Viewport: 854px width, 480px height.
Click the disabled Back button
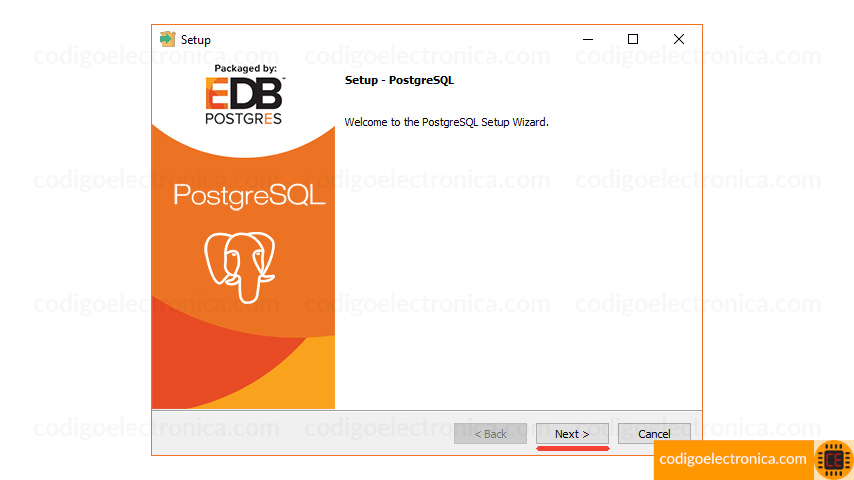pyautogui.click(x=490, y=434)
